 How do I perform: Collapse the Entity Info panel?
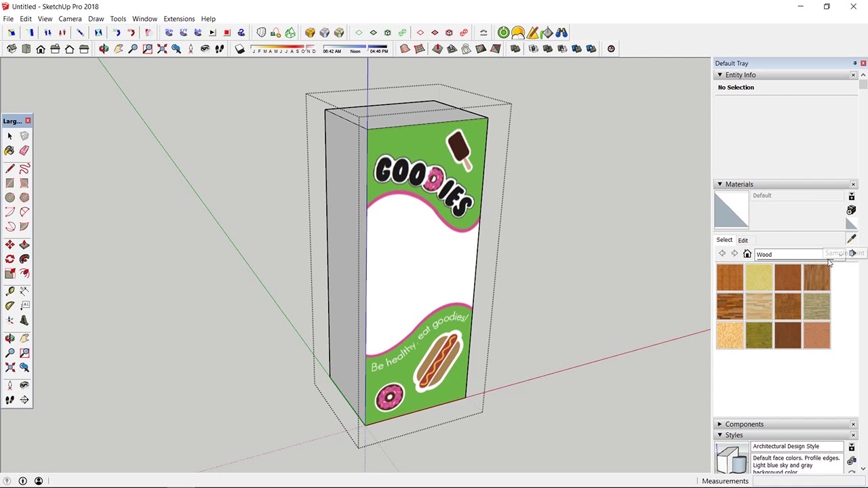[720, 75]
